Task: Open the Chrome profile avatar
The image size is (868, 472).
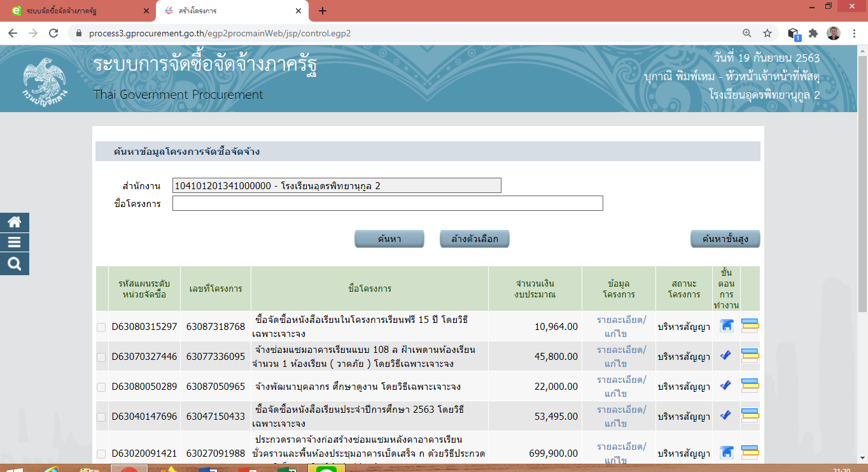Action: [x=834, y=33]
